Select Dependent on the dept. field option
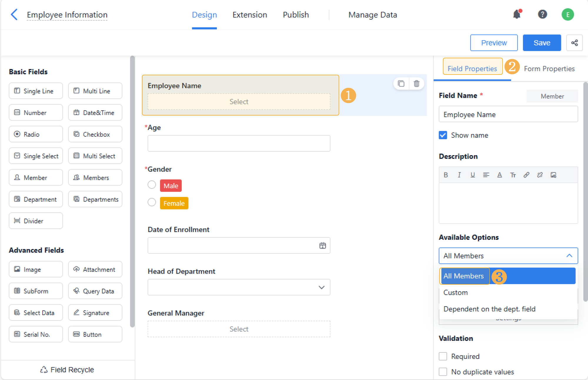588x380 pixels. pyautogui.click(x=490, y=309)
